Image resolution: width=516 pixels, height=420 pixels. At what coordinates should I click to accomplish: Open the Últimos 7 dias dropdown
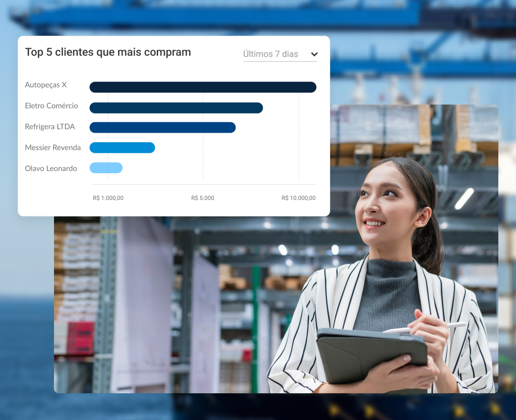click(279, 54)
